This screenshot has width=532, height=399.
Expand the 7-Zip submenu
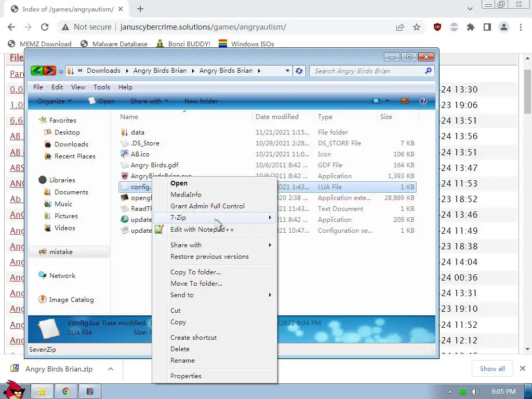pos(214,218)
